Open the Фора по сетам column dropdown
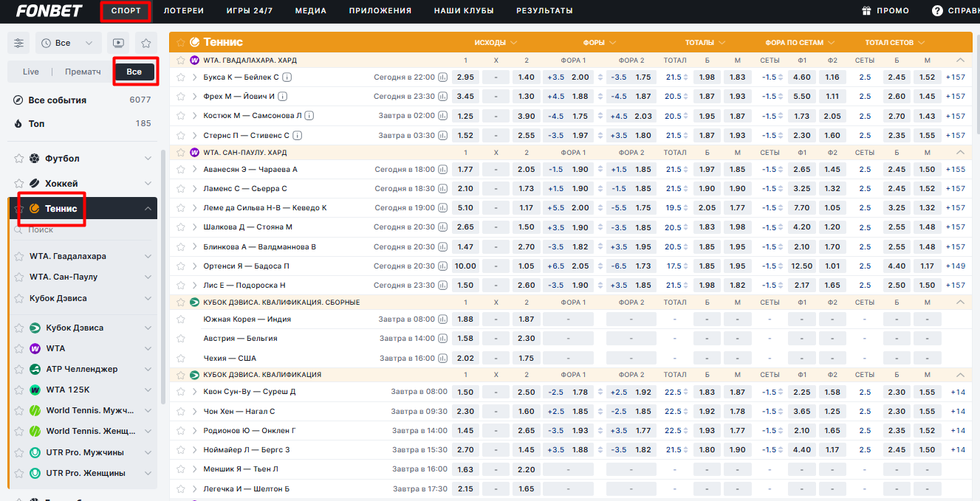This screenshot has height=501, width=980. coord(800,42)
